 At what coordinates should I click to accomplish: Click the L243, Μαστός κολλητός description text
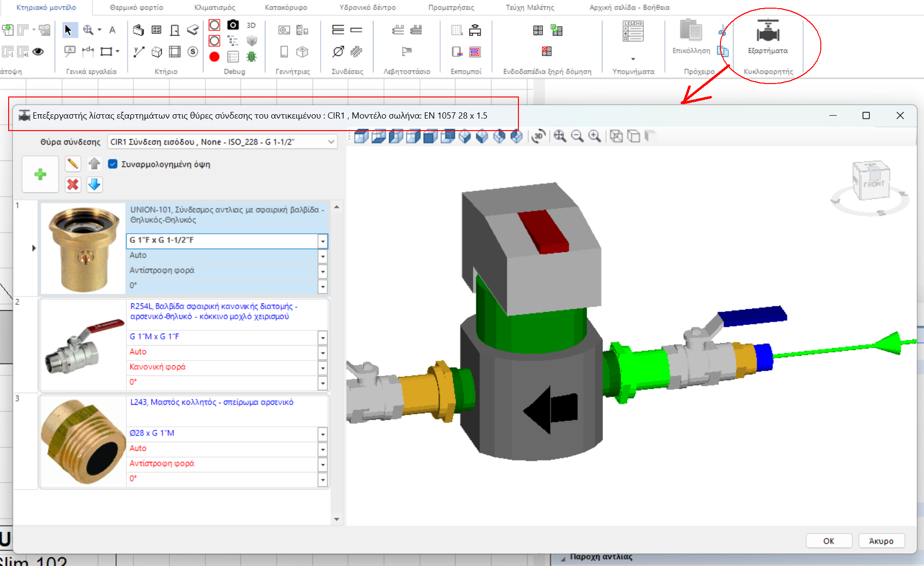212,402
